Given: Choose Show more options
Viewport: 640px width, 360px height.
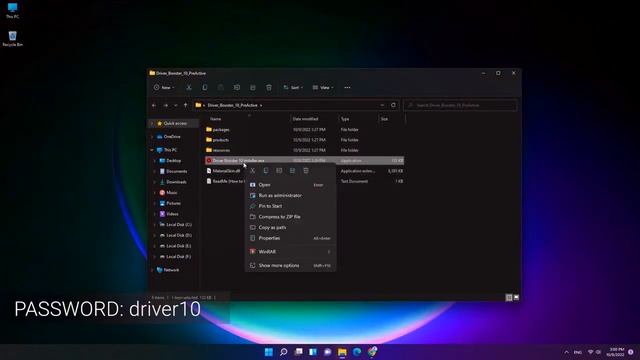Looking at the screenshot, I should click(290, 265).
